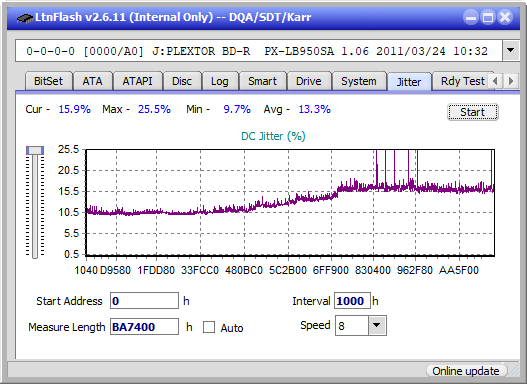The height and width of the screenshot is (384, 527).
Task: Minimize the LtnFlash window
Action: (x=471, y=17)
